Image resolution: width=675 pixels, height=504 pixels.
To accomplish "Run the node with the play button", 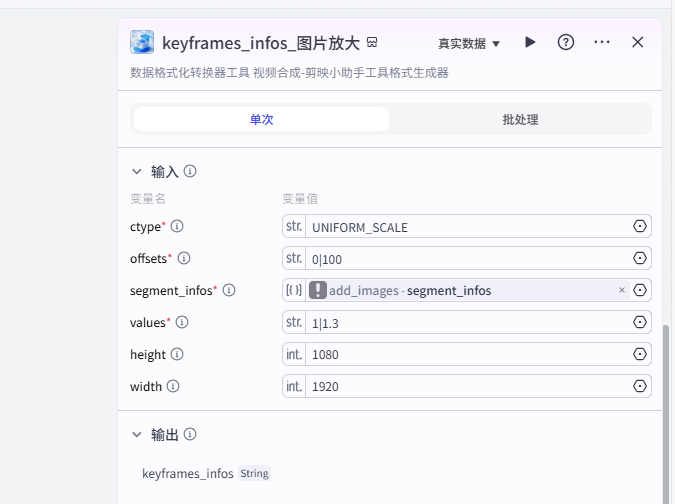I will (x=530, y=42).
